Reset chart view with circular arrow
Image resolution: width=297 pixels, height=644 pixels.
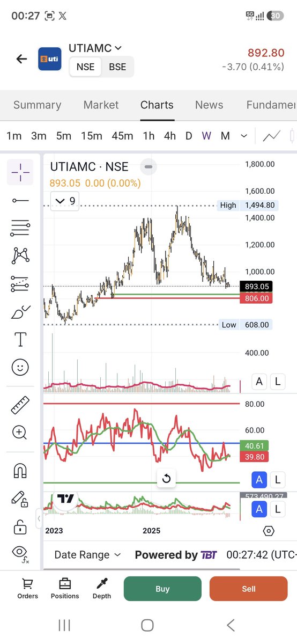pos(166,478)
